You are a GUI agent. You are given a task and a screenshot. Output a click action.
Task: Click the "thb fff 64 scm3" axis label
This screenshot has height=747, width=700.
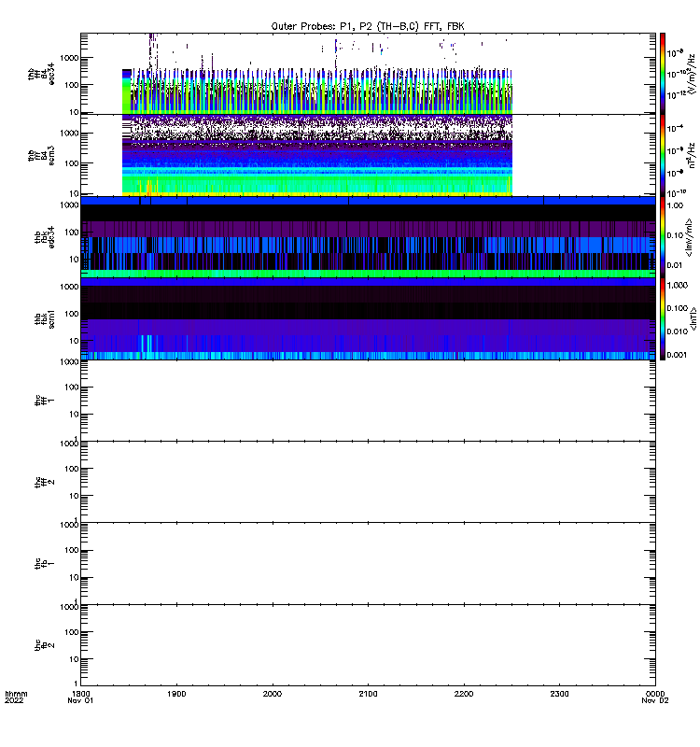coord(41,155)
